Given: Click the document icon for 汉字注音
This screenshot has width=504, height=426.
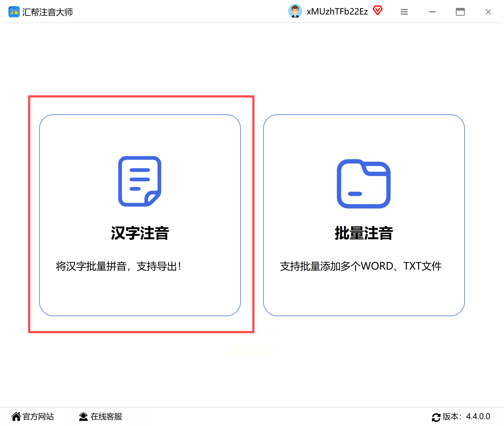Looking at the screenshot, I should click(140, 181).
